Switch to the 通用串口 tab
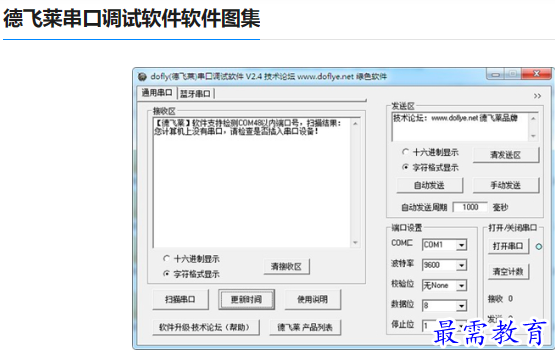 [157, 93]
